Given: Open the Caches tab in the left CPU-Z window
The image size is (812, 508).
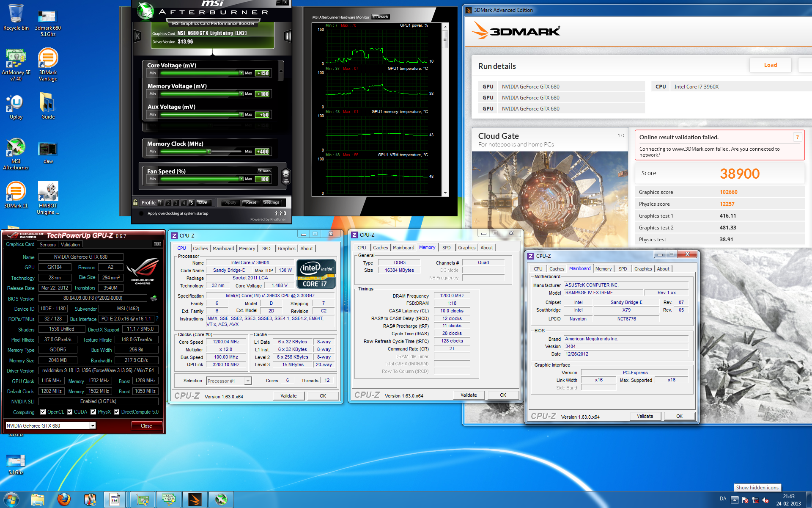Looking at the screenshot, I should coord(200,248).
